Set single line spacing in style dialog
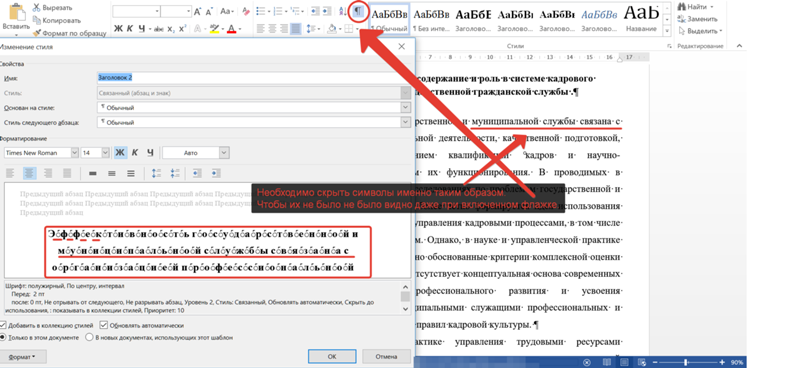800x368 pixels. point(92,174)
